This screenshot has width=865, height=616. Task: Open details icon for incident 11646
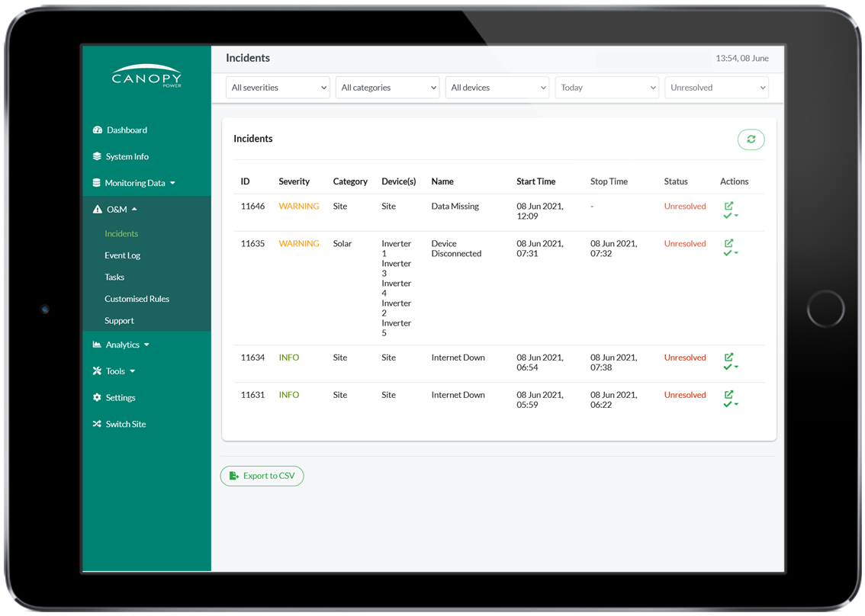click(x=728, y=206)
